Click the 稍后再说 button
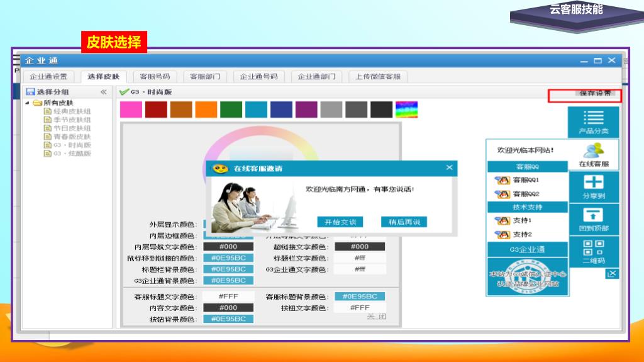Screen dimensions: 644x362 (x=404, y=222)
